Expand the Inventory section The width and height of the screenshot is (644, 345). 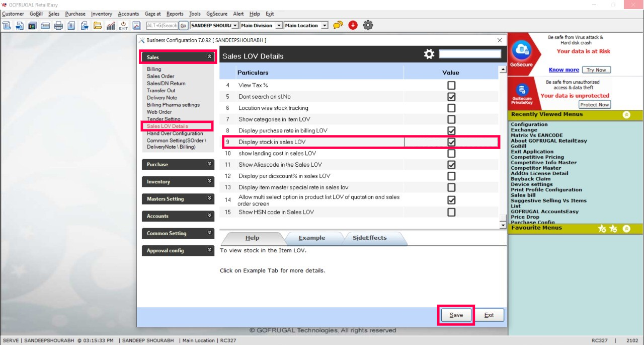point(178,181)
